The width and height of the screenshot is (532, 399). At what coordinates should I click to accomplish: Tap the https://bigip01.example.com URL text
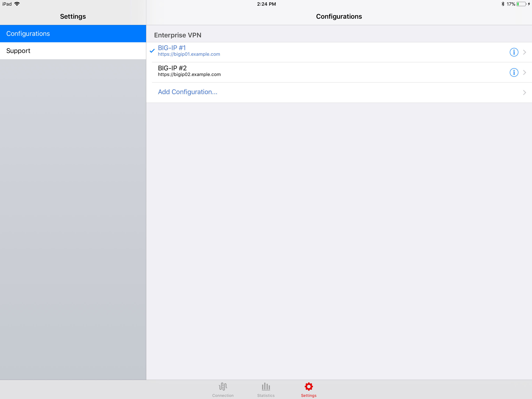[189, 54]
